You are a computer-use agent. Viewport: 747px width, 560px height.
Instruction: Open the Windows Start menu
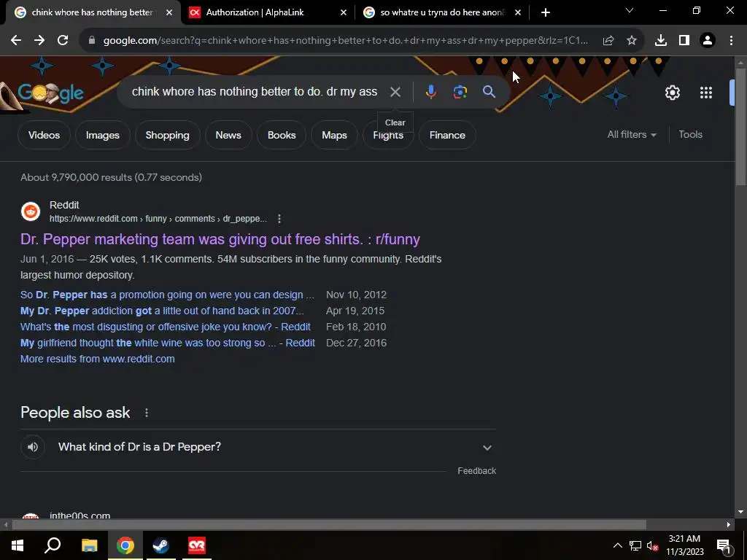18,545
